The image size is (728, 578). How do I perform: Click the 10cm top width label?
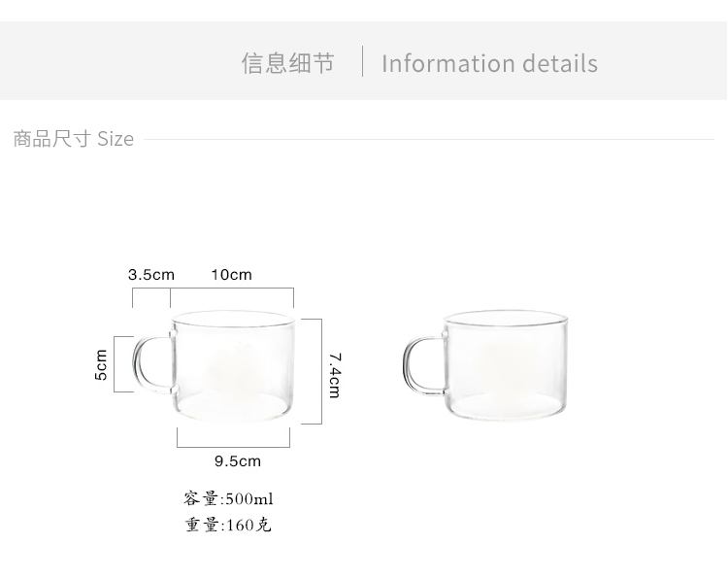[231, 275]
